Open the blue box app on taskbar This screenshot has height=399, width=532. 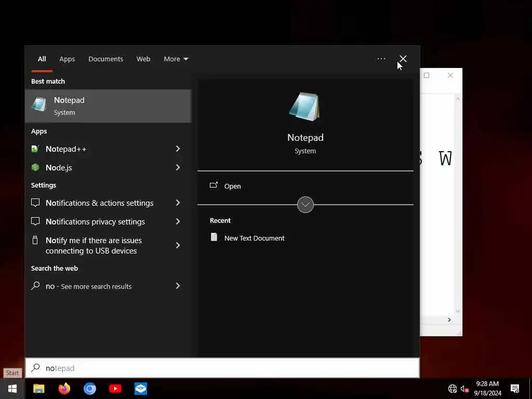pos(141,389)
